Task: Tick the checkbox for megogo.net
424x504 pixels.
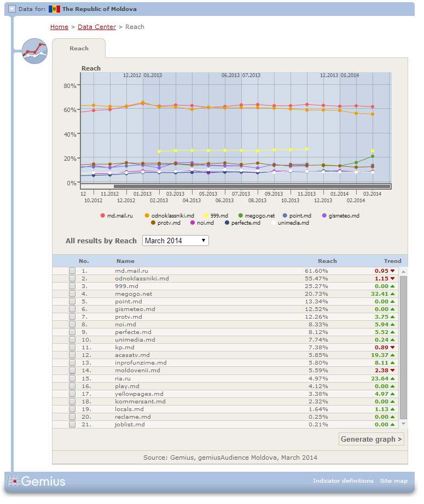Action: 72,294
